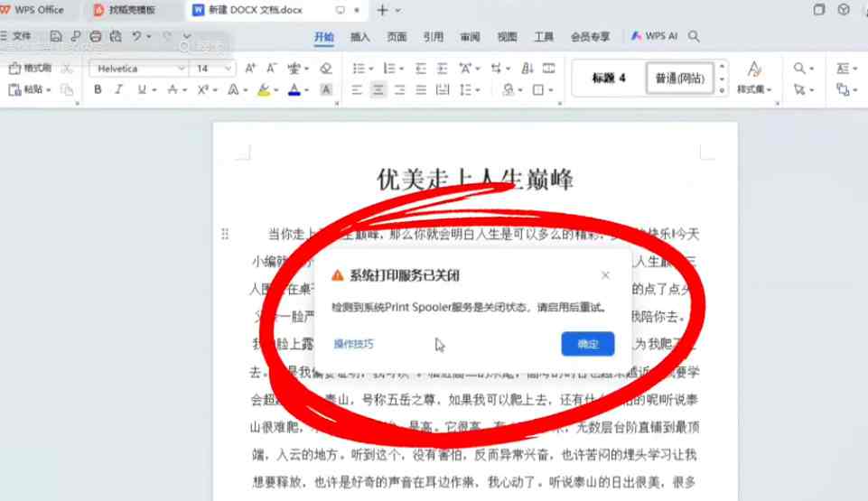
Task: Click the character shading icon
Action: [326, 89]
